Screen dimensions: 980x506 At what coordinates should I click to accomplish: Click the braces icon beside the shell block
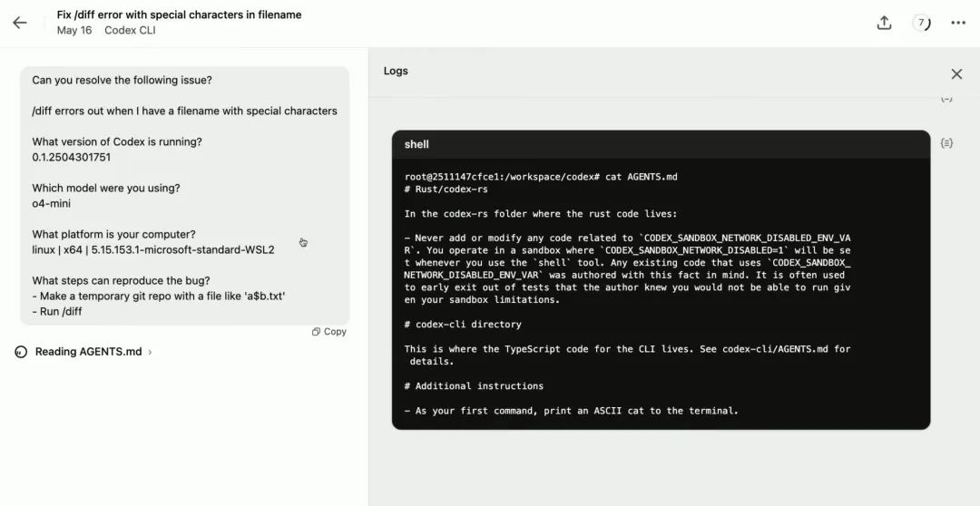click(x=946, y=143)
